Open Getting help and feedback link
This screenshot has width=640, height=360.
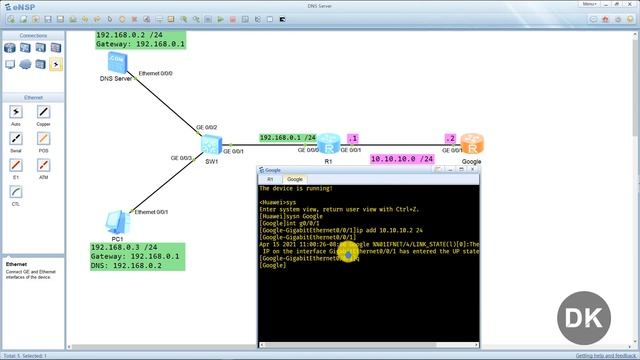pyautogui.click(x=606, y=356)
